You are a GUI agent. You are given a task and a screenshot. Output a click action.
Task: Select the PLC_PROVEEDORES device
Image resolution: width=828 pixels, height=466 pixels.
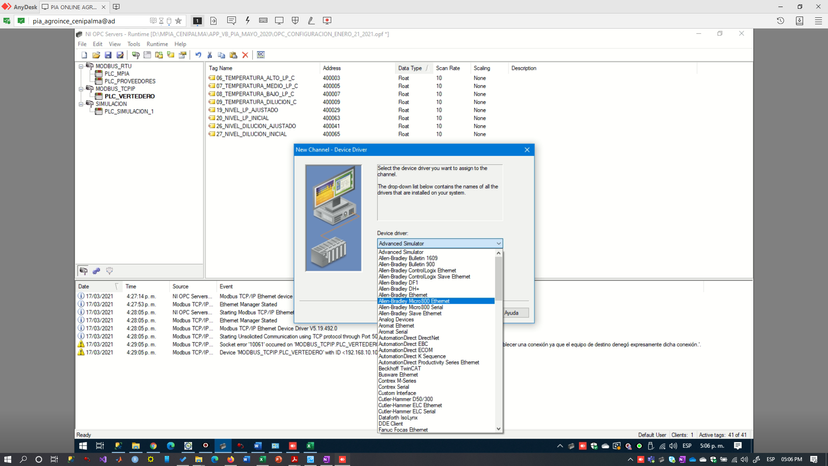(130, 81)
